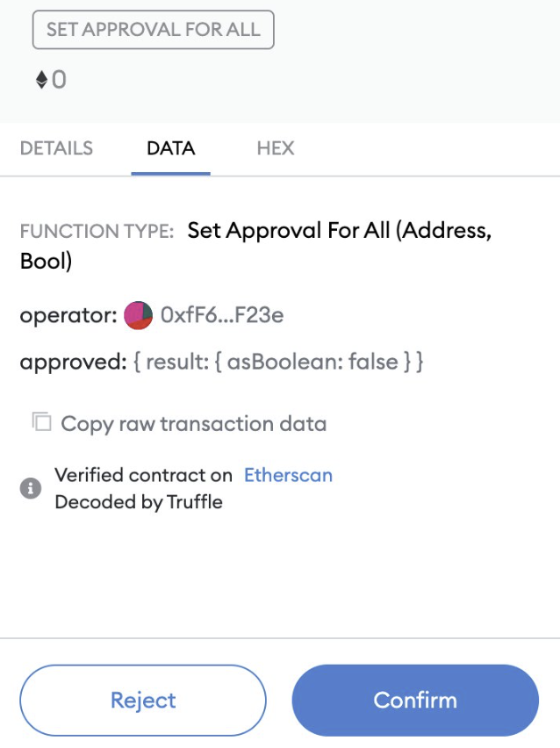Open the Etherscan link
Screen dimensions: 560x748
pos(288,476)
